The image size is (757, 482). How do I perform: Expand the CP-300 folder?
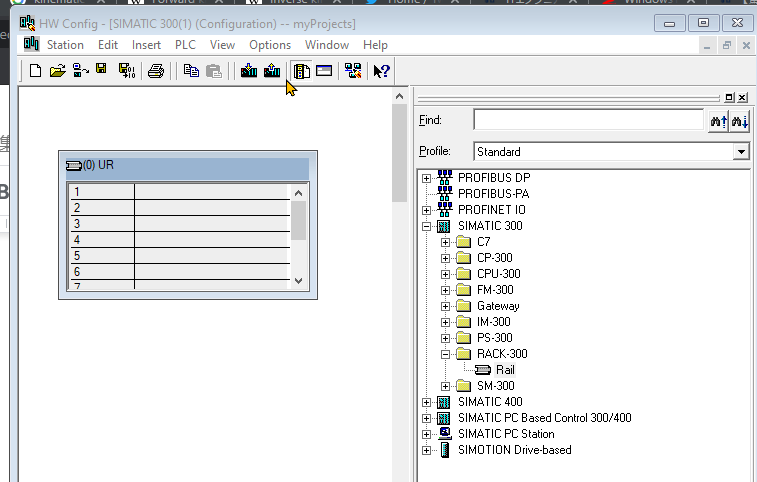[446, 258]
